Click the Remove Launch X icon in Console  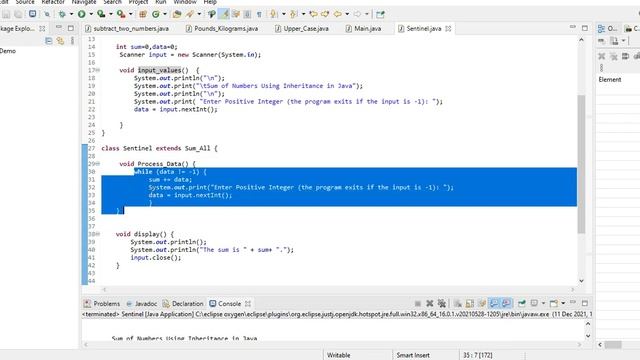click(429, 303)
